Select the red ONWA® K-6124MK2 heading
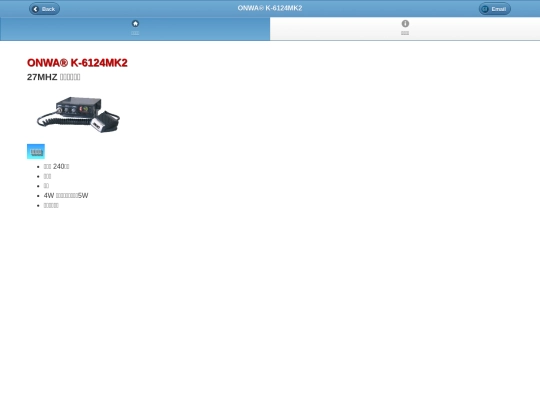Image resolution: width=540 pixels, height=405 pixels. coord(77,63)
